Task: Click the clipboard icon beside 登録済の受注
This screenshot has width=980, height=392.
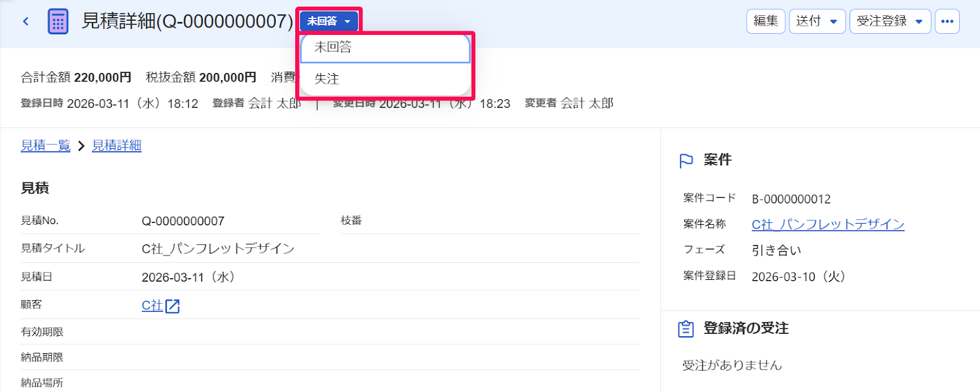Action: pyautogui.click(x=686, y=329)
